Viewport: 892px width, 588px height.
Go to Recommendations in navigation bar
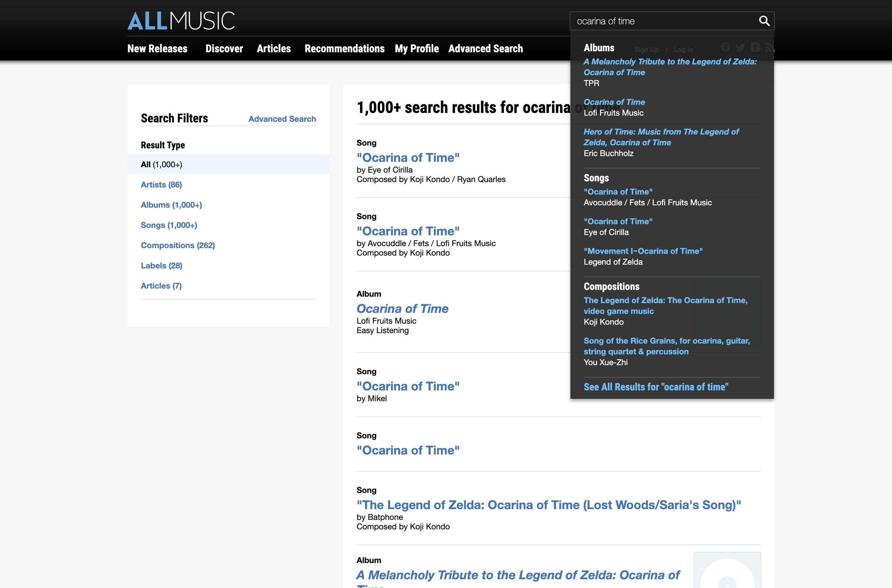[x=344, y=49]
